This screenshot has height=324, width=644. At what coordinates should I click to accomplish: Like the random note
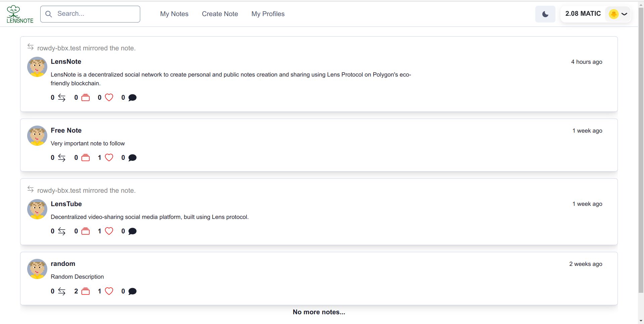(x=109, y=291)
